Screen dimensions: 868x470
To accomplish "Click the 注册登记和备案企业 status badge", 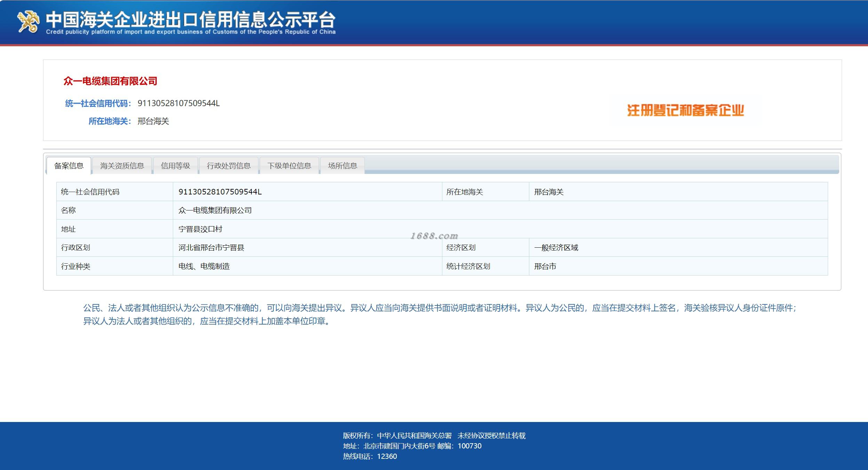I will [685, 110].
